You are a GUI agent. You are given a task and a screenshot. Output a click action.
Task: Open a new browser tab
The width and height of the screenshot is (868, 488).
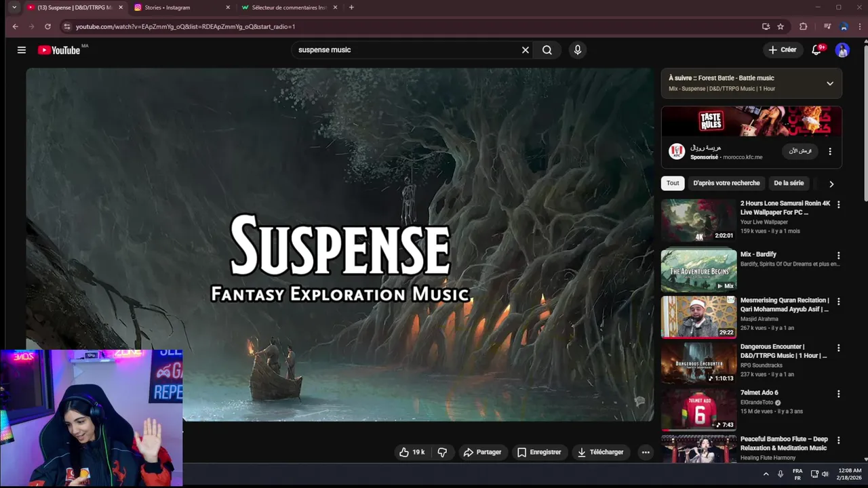pyautogui.click(x=351, y=7)
